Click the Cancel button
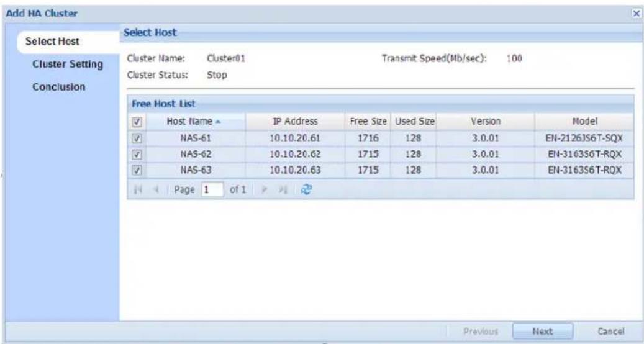Viewport: 644px width, 344px height. click(x=610, y=332)
